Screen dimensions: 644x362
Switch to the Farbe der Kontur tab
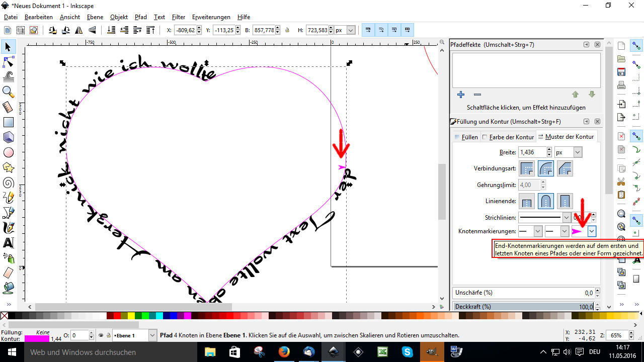pyautogui.click(x=508, y=137)
